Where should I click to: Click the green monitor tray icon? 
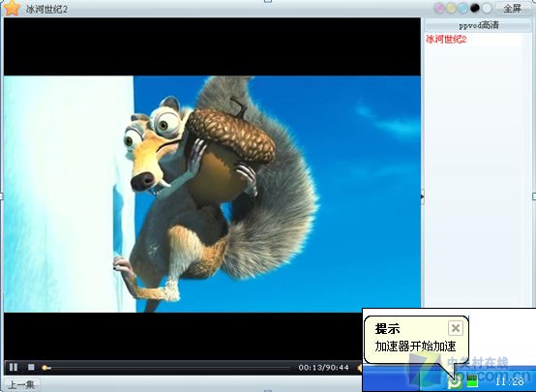coord(472,380)
